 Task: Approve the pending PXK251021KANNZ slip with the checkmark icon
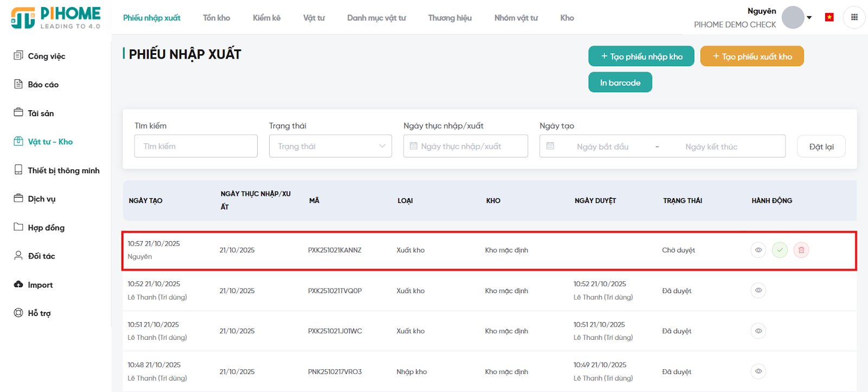point(780,250)
